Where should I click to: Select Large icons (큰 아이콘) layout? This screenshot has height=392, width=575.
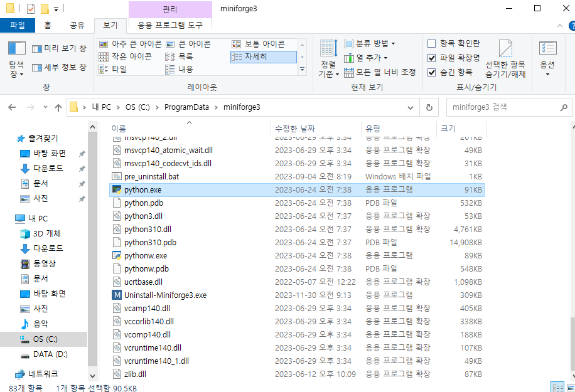(188, 44)
